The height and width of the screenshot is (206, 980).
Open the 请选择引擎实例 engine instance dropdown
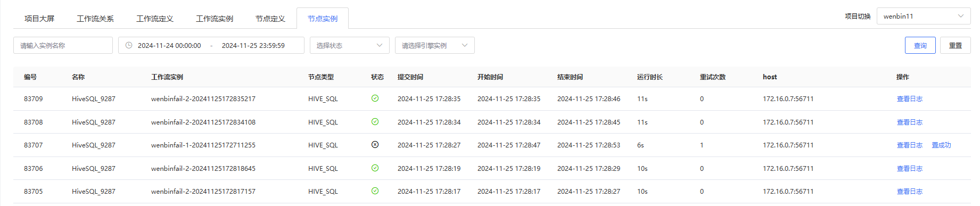coord(435,45)
